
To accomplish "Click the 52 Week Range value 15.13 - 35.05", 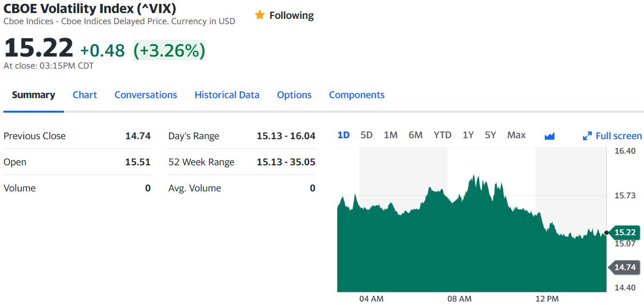I will [x=286, y=162].
